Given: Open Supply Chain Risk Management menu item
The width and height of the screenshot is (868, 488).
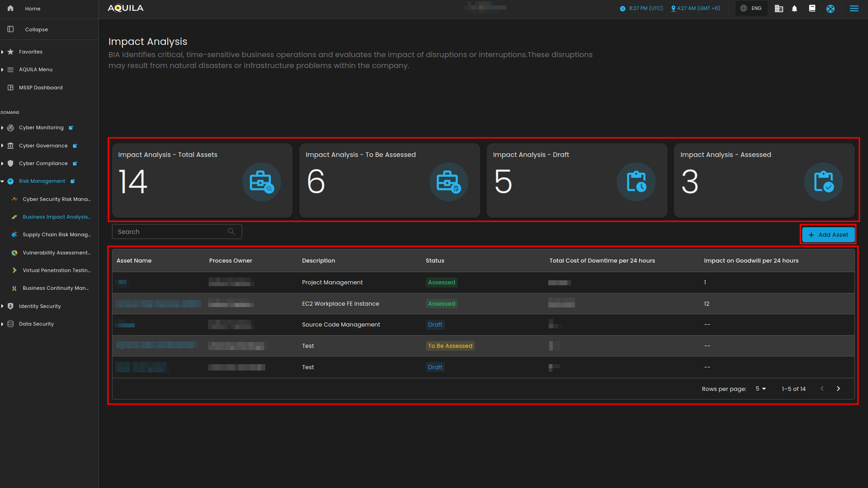Looking at the screenshot, I should [56, 235].
